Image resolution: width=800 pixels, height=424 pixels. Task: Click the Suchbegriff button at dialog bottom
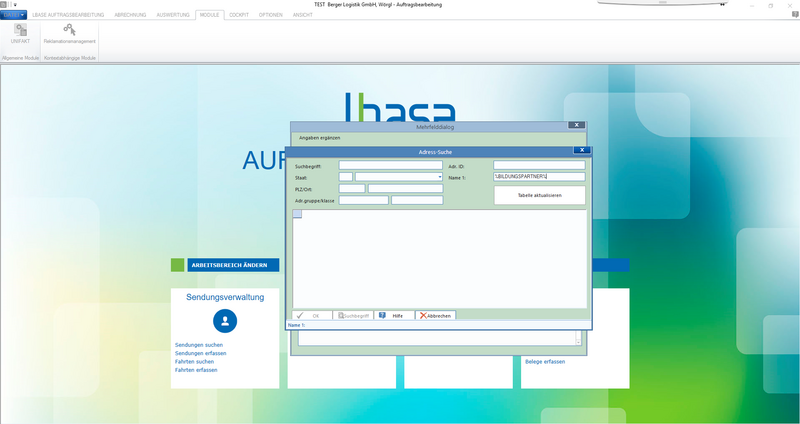(x=353, y=316)
